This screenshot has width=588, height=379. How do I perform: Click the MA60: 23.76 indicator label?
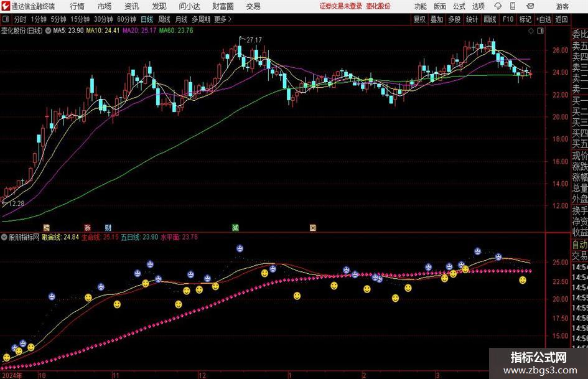(x=176, y=30)
